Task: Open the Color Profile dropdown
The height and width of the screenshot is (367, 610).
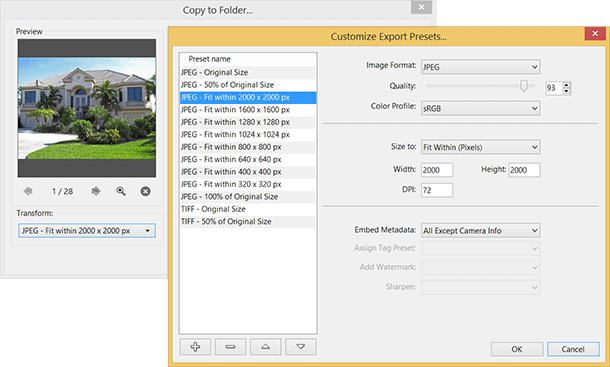Action: click(x=480, y=108)
